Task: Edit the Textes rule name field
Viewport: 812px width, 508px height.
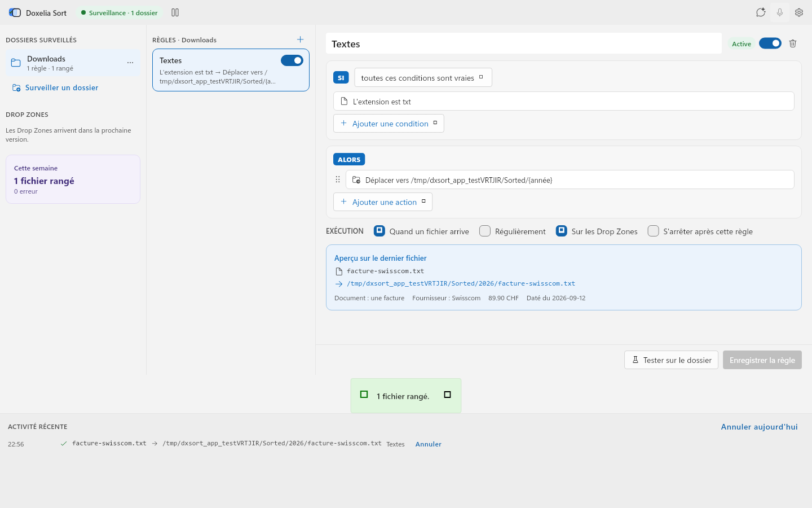Action: pos(524,43)
